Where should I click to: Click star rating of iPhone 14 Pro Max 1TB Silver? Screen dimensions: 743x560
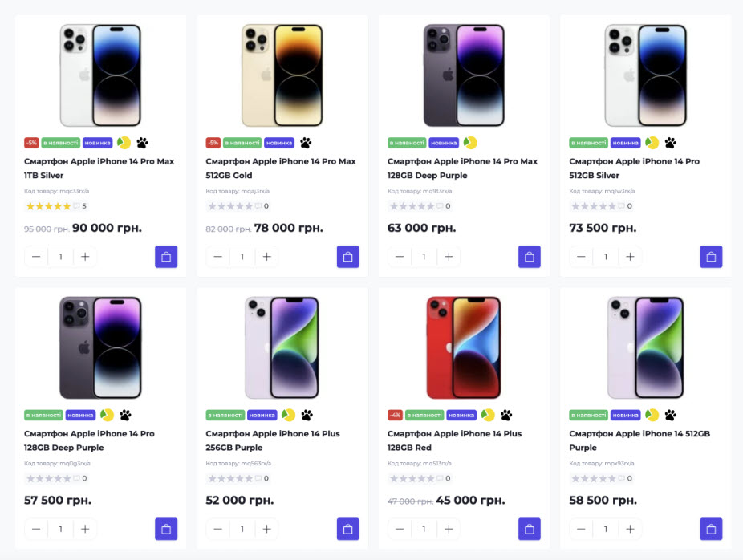48,206
